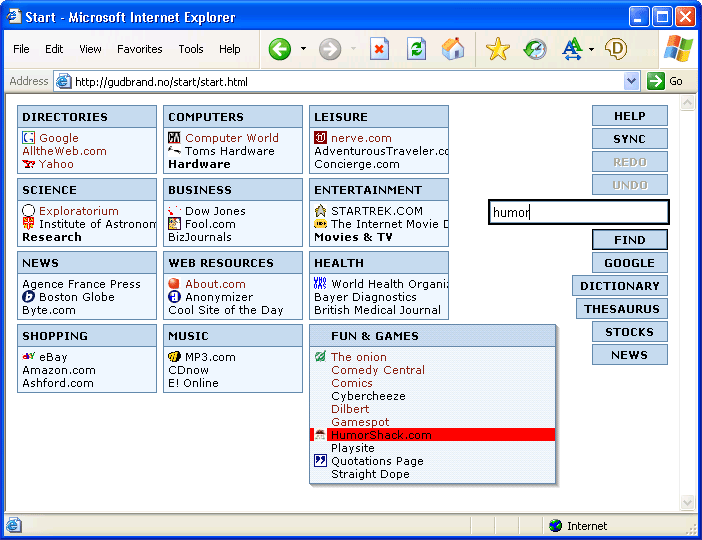The image size is (702, 540).
Task: Click The onion favicon
Action: [320, 356]
